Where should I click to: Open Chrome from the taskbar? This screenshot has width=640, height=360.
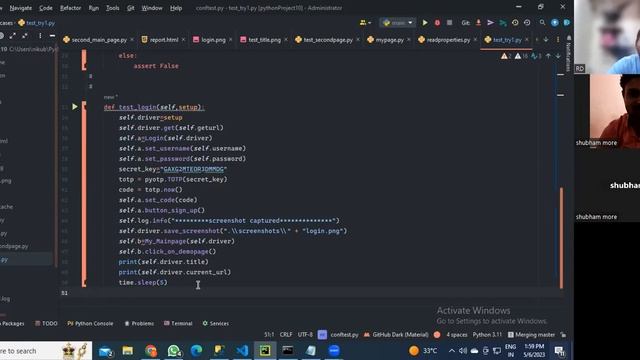click(151, 351)
